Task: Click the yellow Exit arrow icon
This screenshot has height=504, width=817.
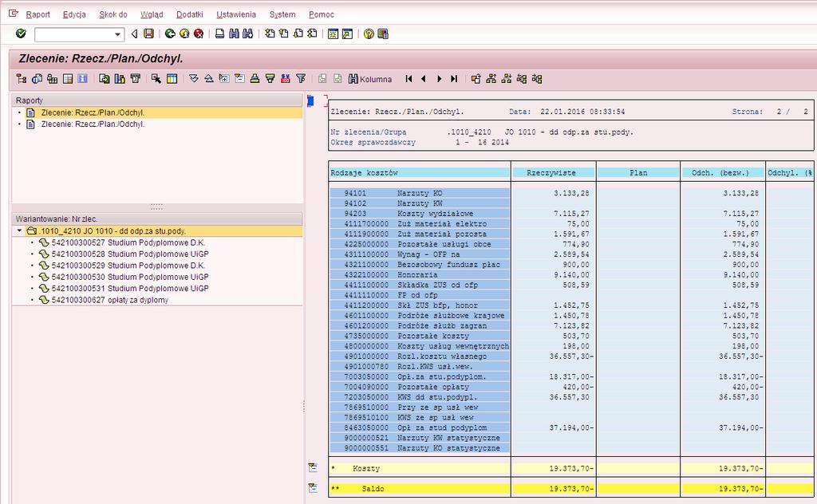Action: point(184,33)
